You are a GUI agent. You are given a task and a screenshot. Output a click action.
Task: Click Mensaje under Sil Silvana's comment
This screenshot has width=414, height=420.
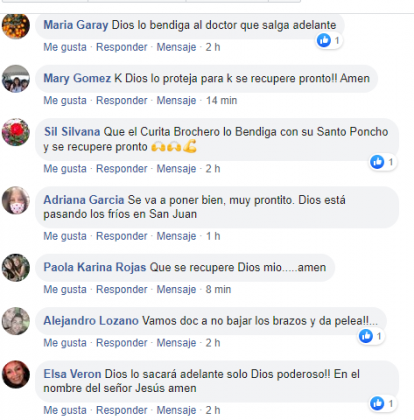[x=176, y=169]
